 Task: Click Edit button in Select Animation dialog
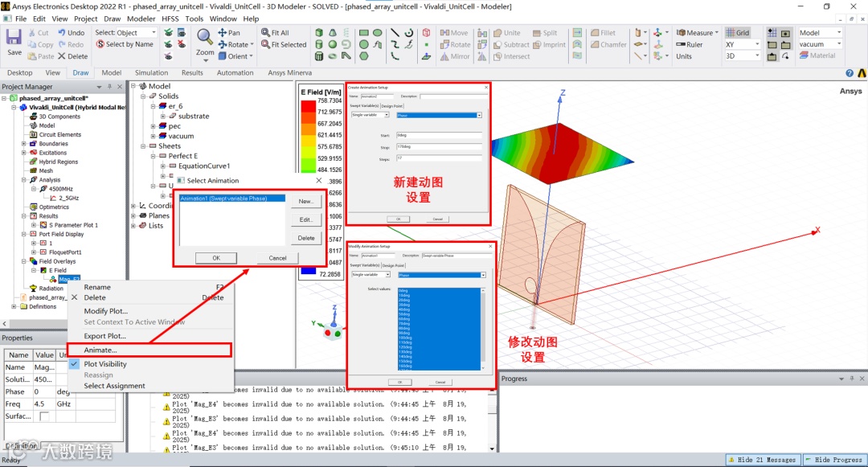(x=306, y=219)
